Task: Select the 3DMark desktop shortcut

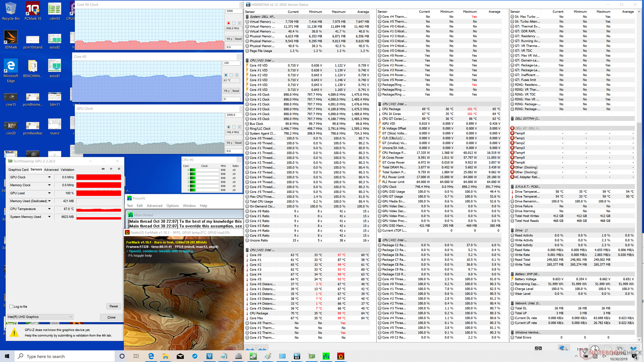Action: (x=11, y=40)
